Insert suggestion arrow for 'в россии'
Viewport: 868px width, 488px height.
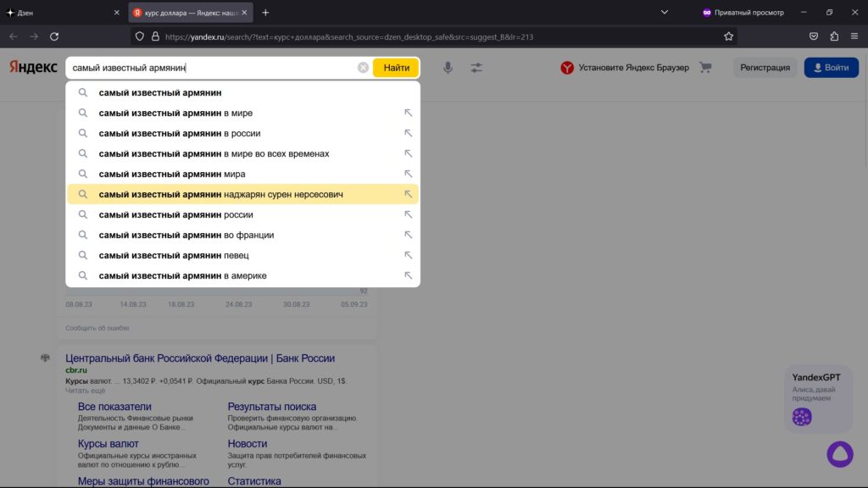coord(408,133)
